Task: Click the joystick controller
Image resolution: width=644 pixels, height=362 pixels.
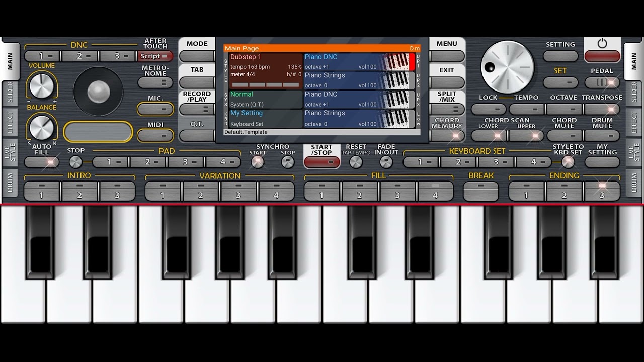Action: 98,92
